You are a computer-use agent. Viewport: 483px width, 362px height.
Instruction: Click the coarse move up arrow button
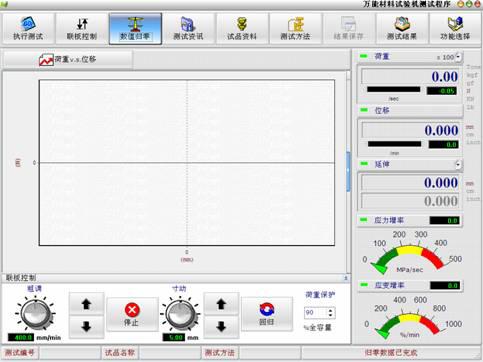[86, 304]
